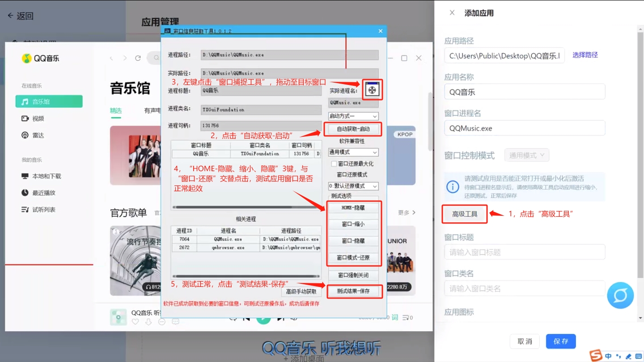Click the 进程路径 field D:\QQMusic\QQMusic.exe
This screenshot has width=644, height=362.
[289, 55]
